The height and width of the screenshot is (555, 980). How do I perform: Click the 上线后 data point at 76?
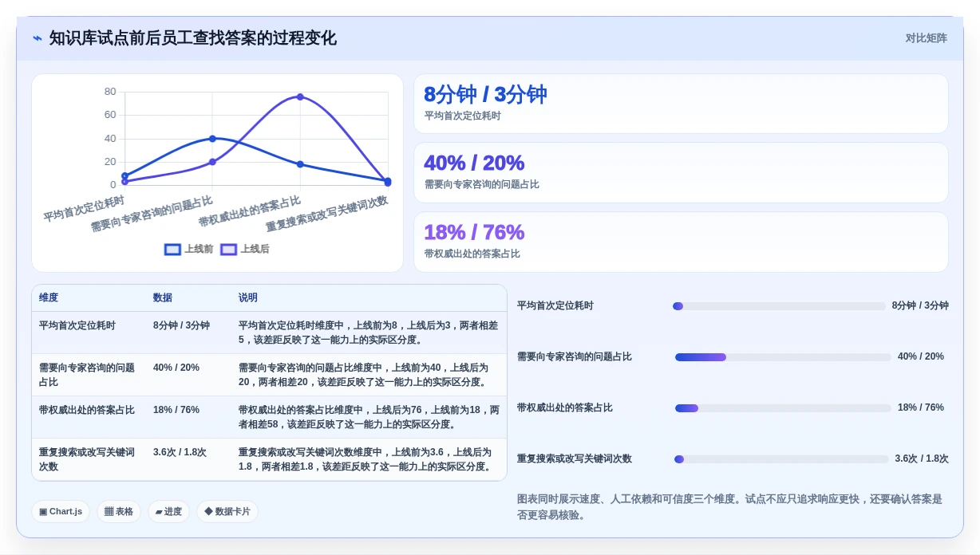[300, 96]
